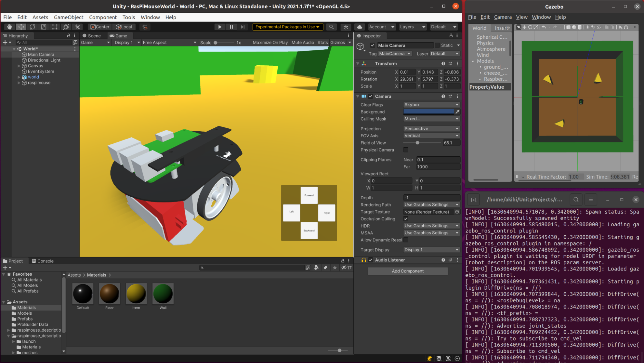
Task: Open the GameObject menu
Action: tap(68, 17)
